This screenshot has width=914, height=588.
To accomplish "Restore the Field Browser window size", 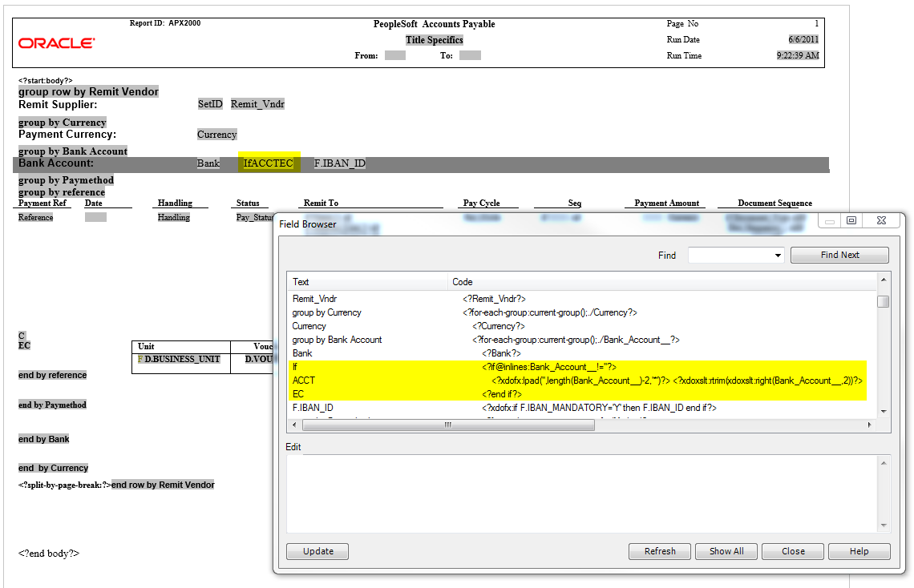I will click(x=853, y=220).
